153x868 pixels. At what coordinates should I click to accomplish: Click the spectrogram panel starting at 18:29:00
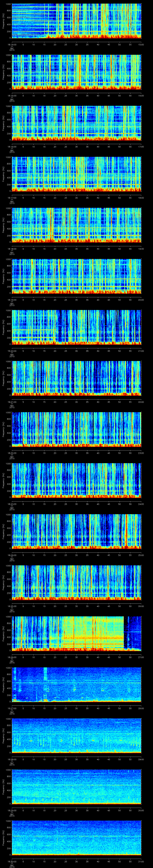76,787
